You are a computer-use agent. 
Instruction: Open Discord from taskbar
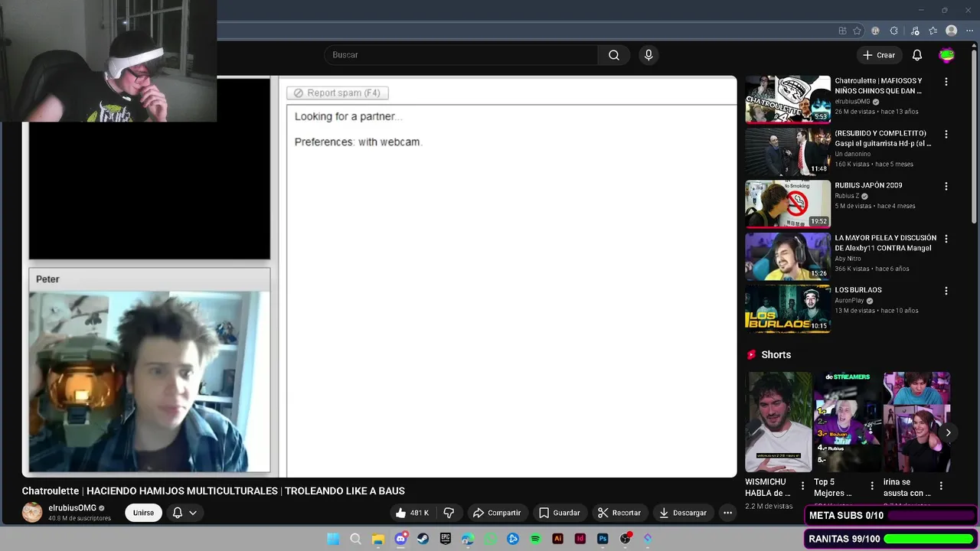400,539
